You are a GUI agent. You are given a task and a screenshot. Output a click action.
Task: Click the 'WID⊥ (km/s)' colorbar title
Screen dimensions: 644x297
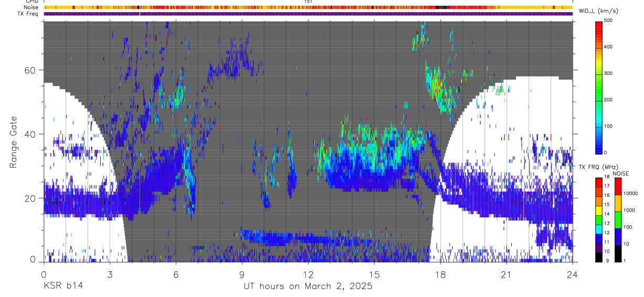click(599, 11)
